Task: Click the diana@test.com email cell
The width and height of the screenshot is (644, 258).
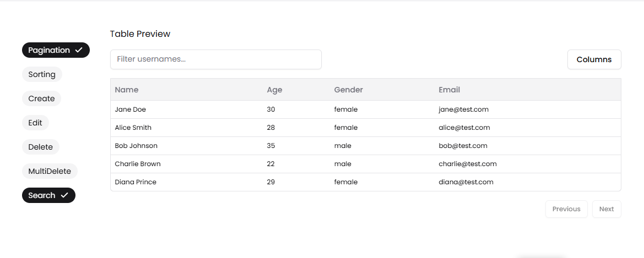Action: point(466,182)
